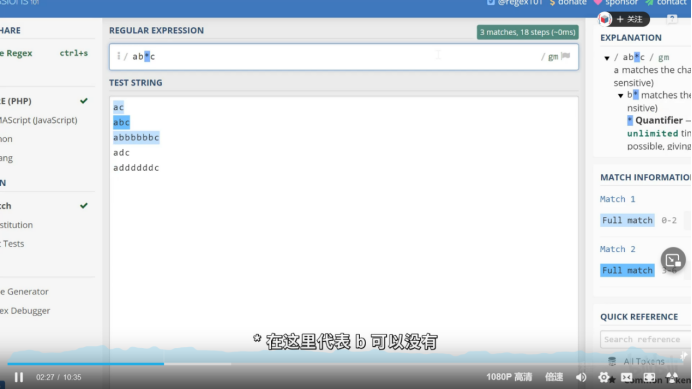This screenshot has width=692, height=389.
Task: Toggle web fullscreen mode icon
Action: [626, 377]
